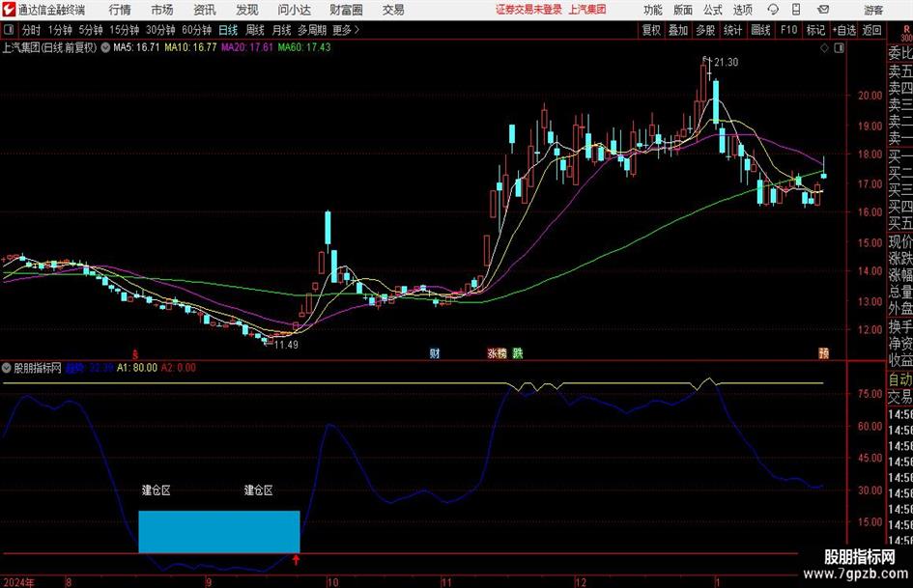Open the 公式 menu

pyautogui.click(x=712, y=10)
